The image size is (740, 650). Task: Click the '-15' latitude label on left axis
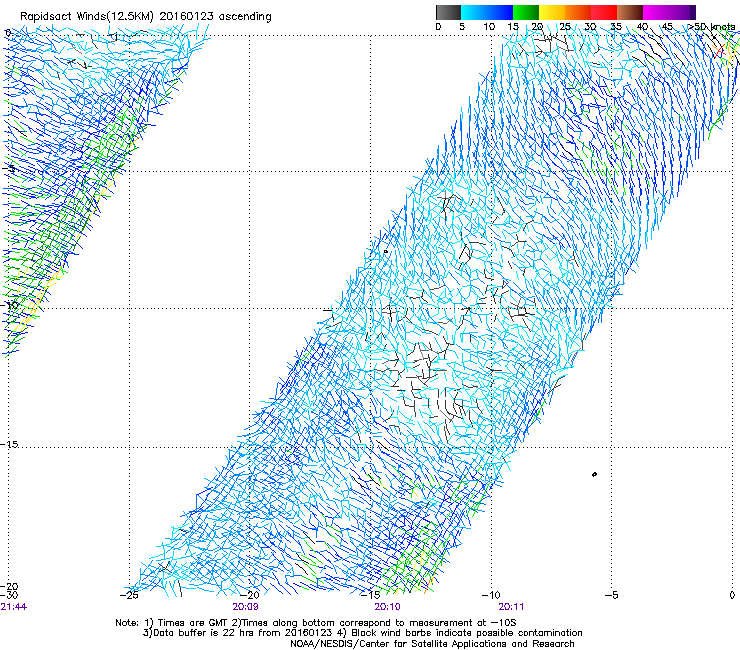tap(9, 444)
